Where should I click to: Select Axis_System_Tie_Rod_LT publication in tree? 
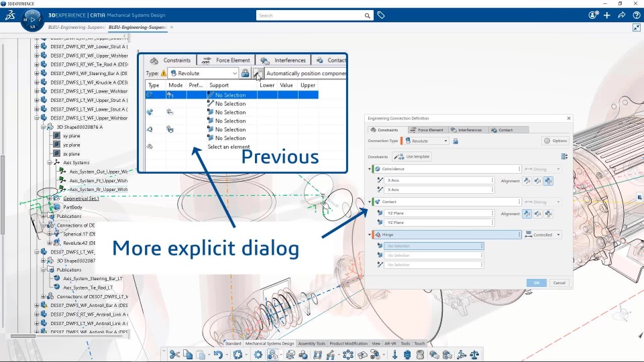point(87,288)
